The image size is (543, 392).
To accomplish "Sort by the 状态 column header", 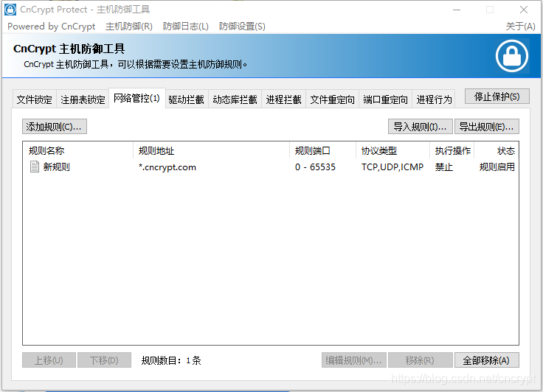I will pos(497,150).
